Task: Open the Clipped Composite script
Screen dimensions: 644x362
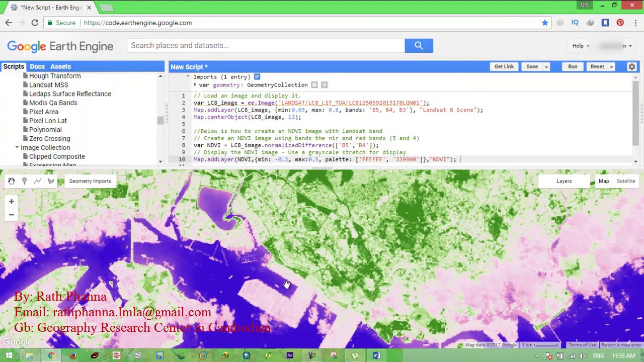Action: 57,156
